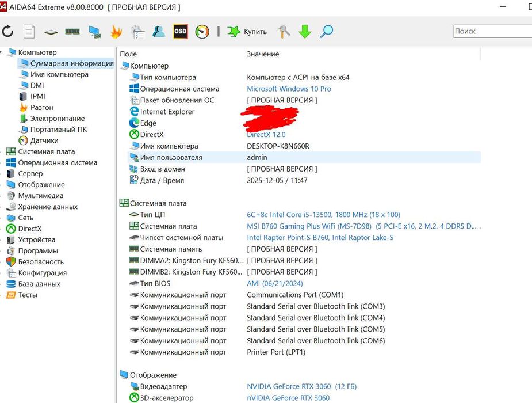Image resolution: width=532 pixels, height=403 pixels.
Task: Expand Операционная система in the sidebar
Action: pos(58,162)
